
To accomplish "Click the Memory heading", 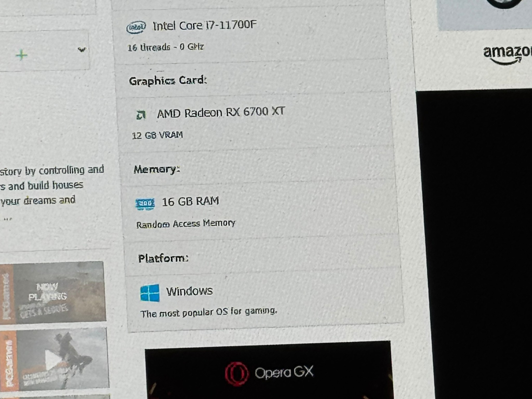I will [157, 170].
